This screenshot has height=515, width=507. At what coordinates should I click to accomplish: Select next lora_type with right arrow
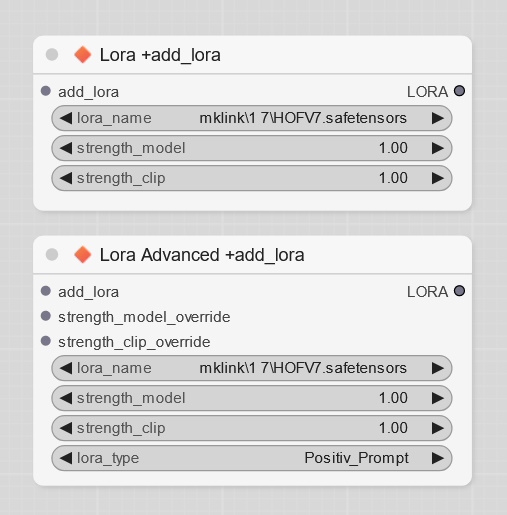click(x=438, y=458)
